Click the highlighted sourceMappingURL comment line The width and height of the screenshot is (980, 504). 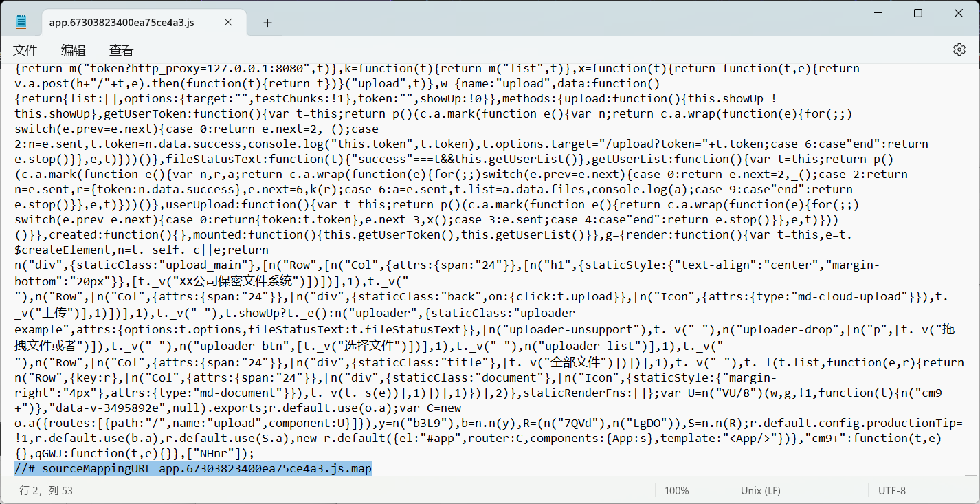(193, 469)
